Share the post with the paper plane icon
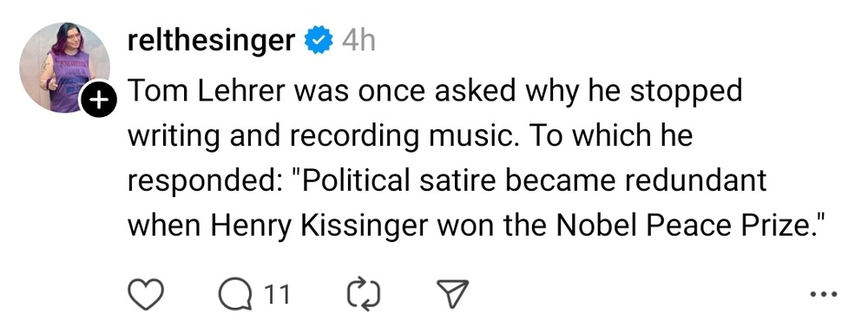 453,294
